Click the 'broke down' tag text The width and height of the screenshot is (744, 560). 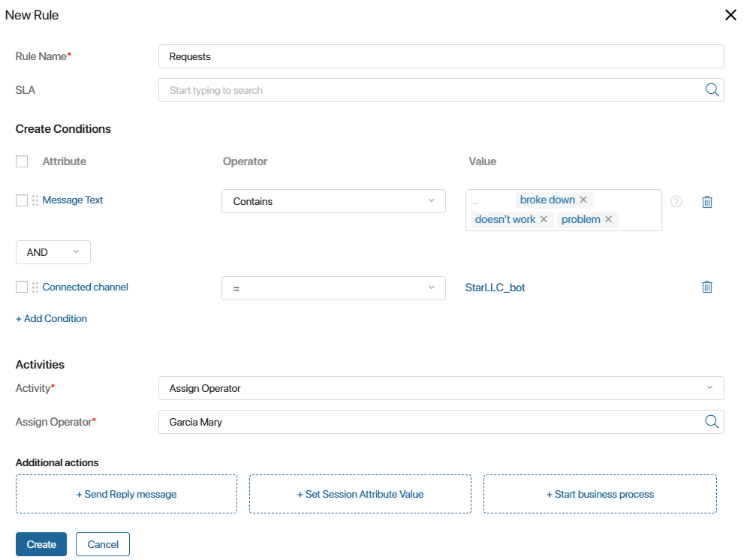pyautogui.click(x=547, y=200)
